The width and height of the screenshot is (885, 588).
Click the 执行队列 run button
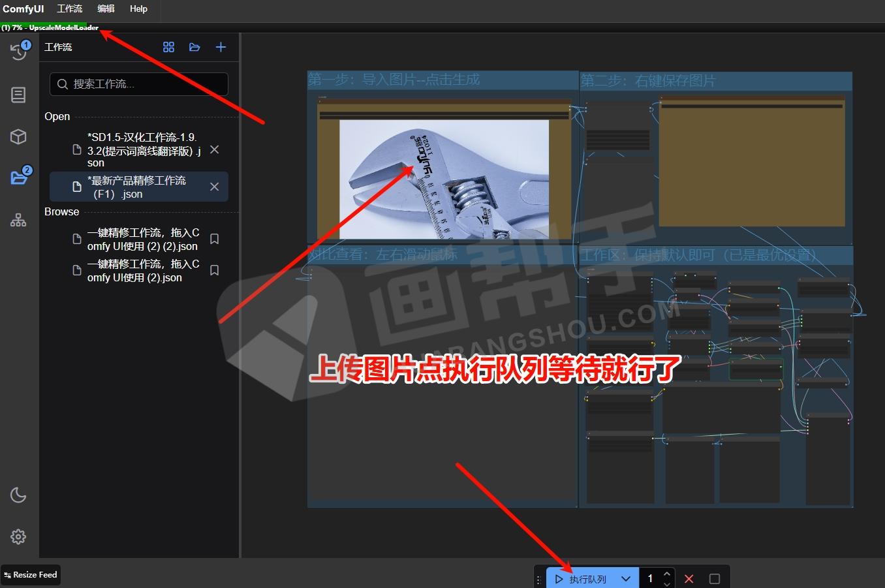(581, 579)
